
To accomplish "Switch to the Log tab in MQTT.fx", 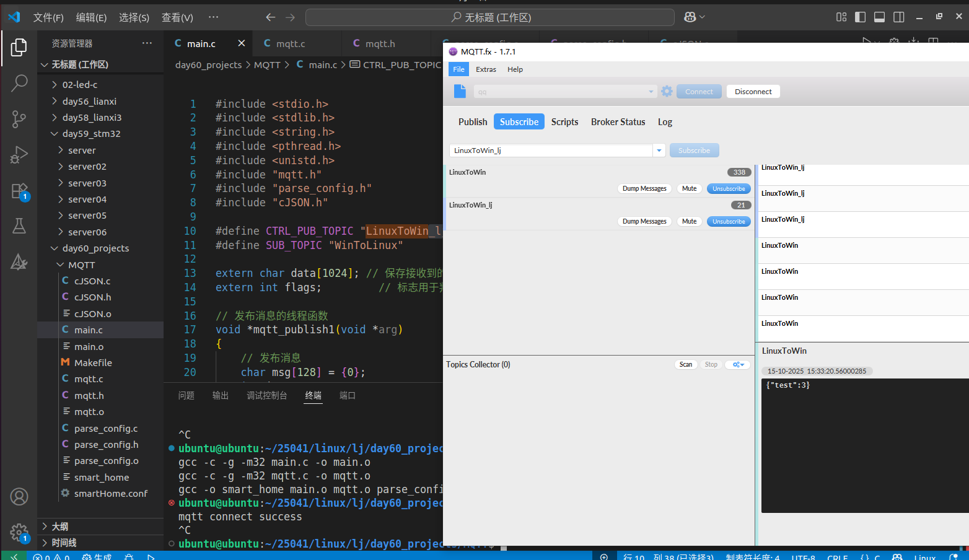I will (665, 122).
